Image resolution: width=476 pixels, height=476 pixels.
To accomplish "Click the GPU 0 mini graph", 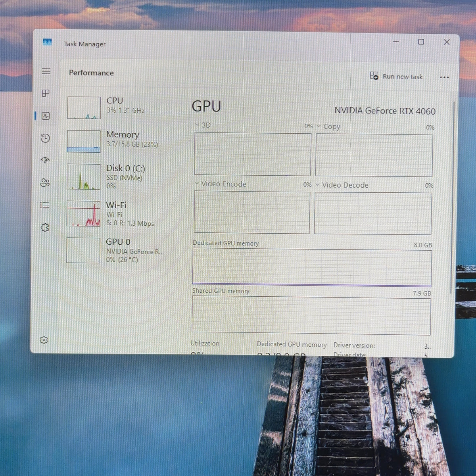I will click(x=83, y=250).
